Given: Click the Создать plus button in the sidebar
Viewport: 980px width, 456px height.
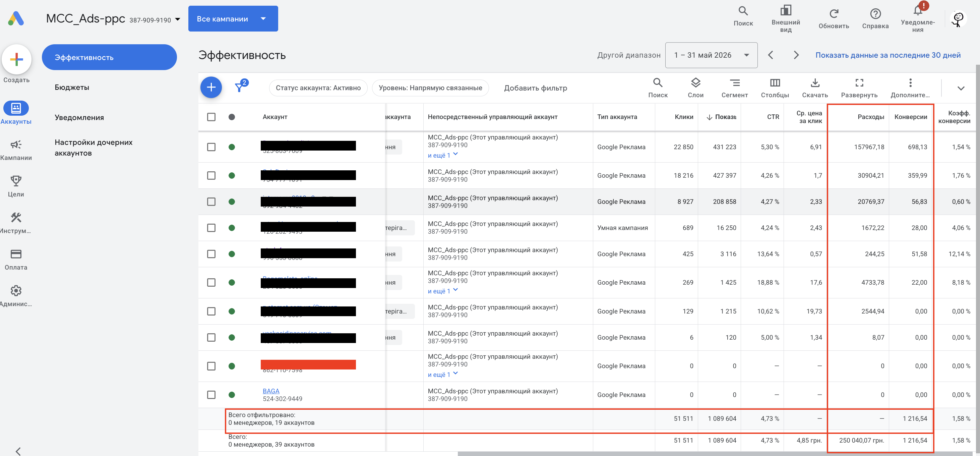Looking at the screenshot, I should [16, 59].
